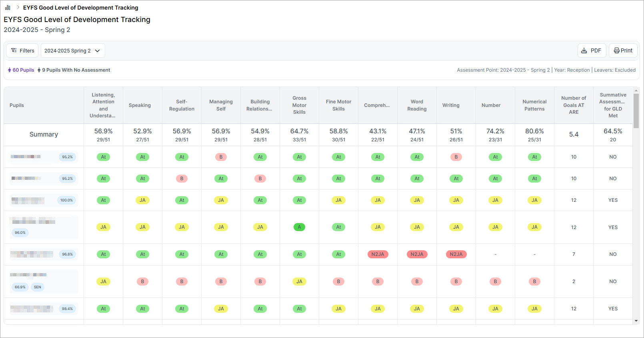Click the vertical scrollbar thumb of the table

(636, 110)
